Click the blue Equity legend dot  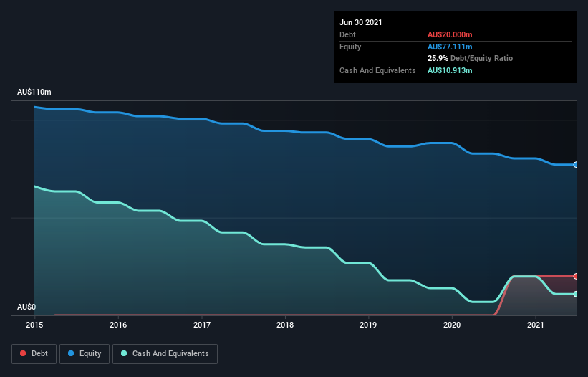point(70,353)
